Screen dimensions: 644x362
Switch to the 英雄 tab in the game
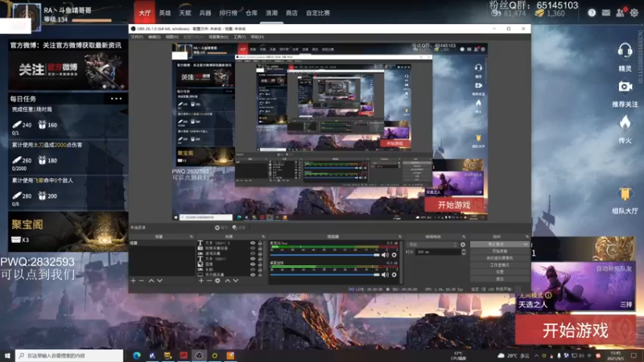(165, 13)
